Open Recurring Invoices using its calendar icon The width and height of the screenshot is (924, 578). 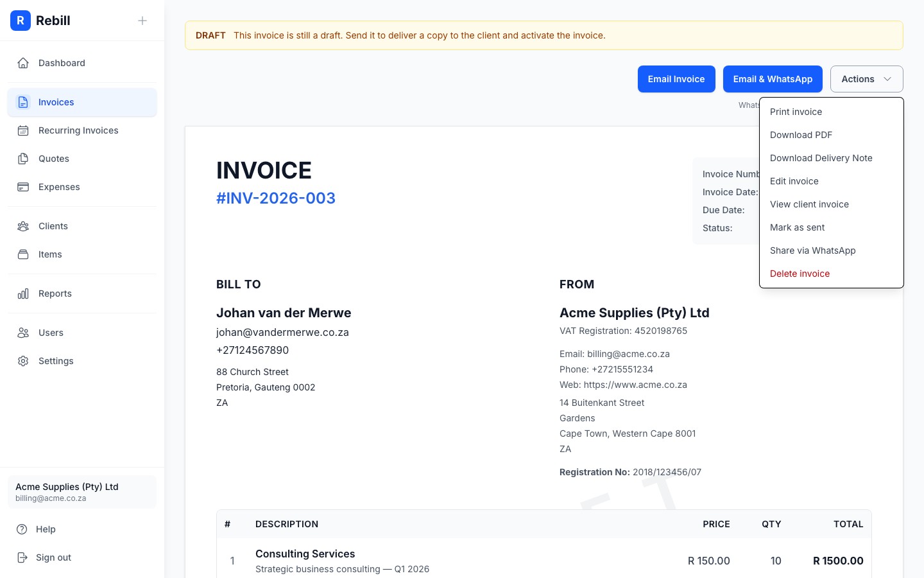pos(23,130)
